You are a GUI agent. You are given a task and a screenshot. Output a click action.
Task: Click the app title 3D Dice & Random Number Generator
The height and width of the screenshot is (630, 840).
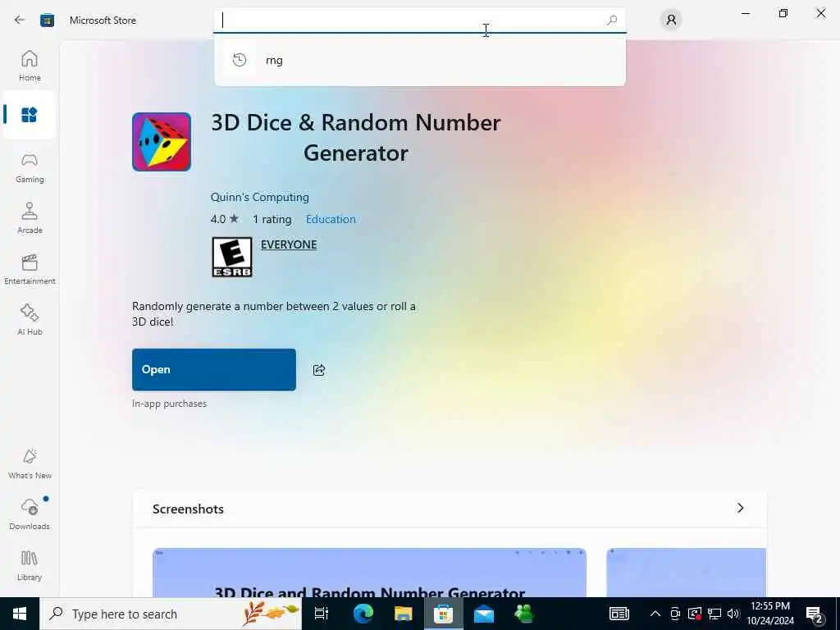pyautogui.click(x=356, y=138)
